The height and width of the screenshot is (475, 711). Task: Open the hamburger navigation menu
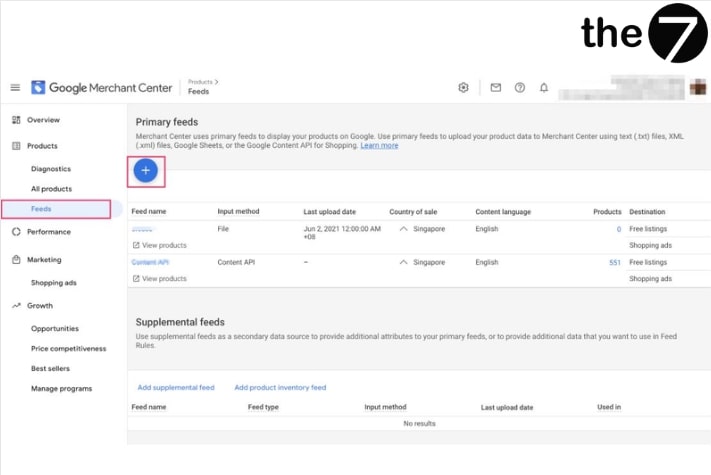point(15,87)
